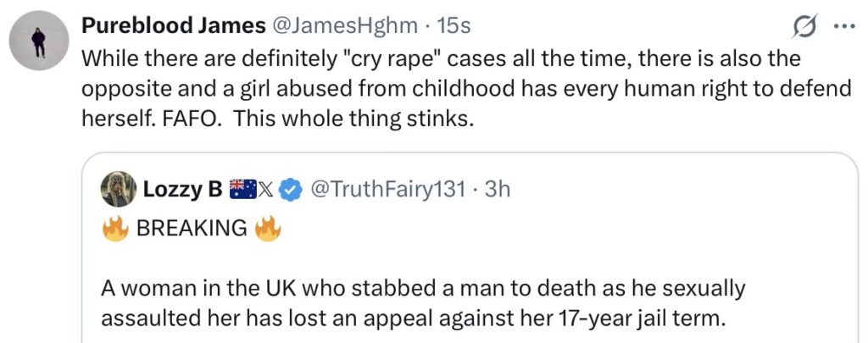Open the Grok explain icon on the post
This screenshot has height=343, width=868.
pos(805,27)
